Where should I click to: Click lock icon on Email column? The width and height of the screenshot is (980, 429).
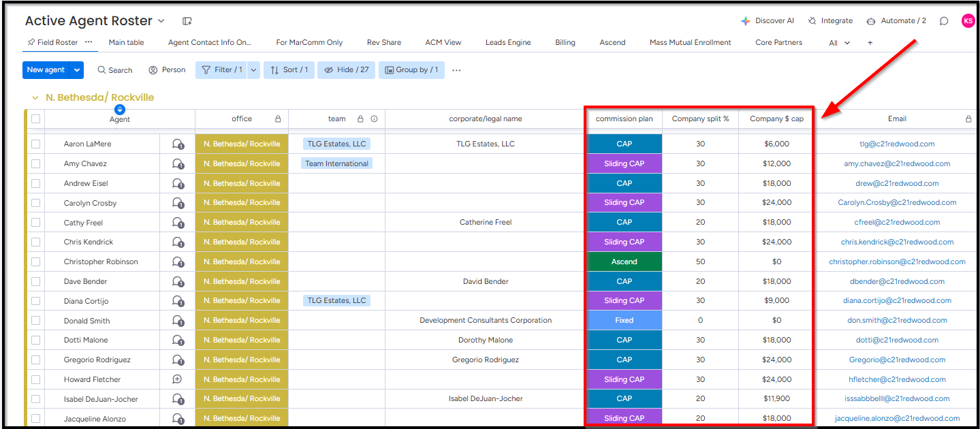pyautogui.click(x=968, y=118)
